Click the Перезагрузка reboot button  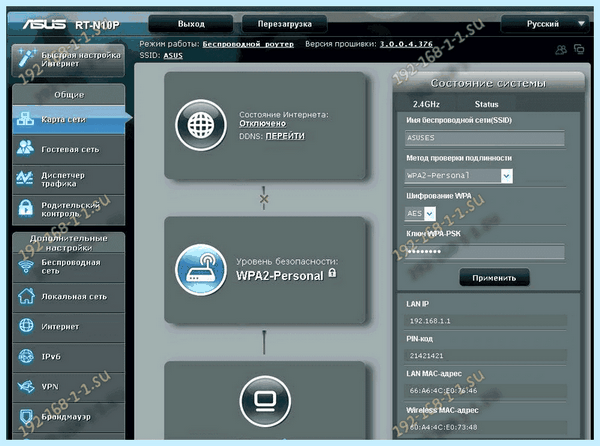pos(284,24)
